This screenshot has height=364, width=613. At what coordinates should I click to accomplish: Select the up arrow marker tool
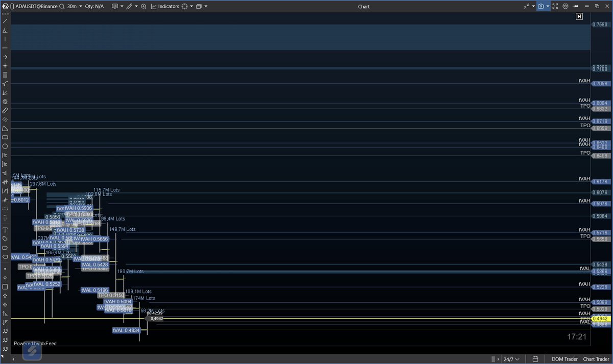(x=5, y=295)
